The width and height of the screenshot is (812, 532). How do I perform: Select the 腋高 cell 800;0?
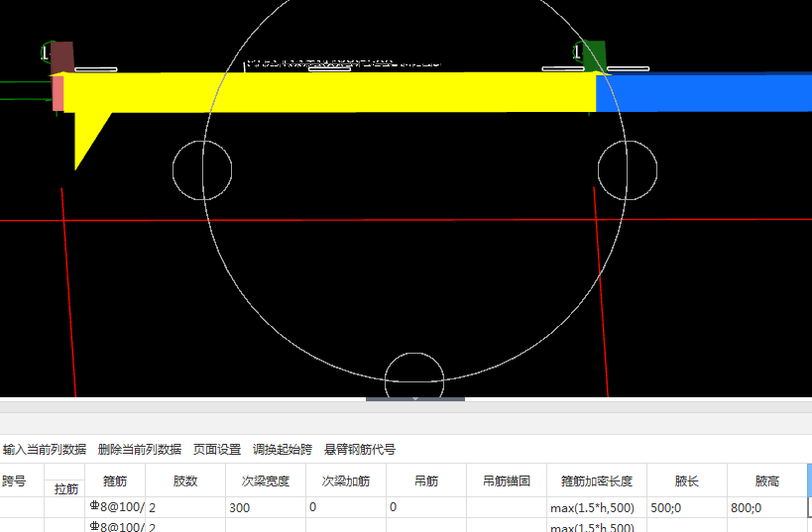[767, 507]
